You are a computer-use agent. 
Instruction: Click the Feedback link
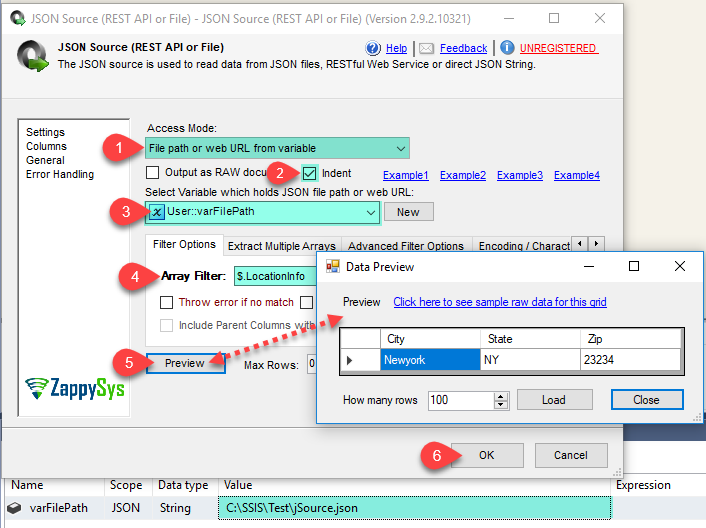463,48
